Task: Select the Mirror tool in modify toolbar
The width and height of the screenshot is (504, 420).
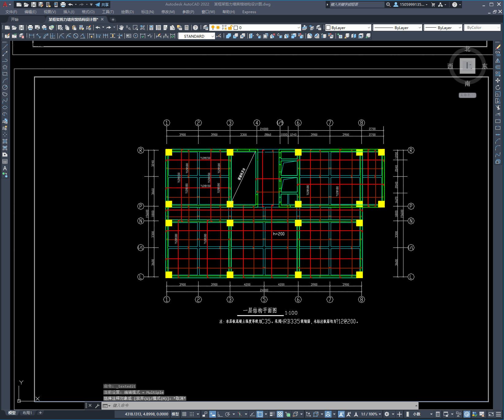Action: pos(498,60)
